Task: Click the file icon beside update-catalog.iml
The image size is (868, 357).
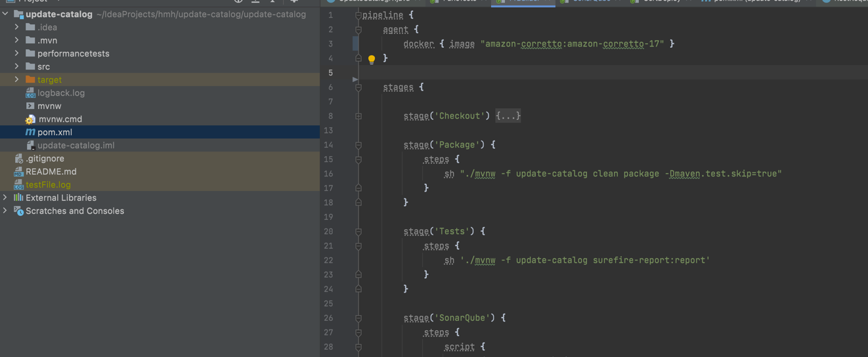Action: (30, 145)
